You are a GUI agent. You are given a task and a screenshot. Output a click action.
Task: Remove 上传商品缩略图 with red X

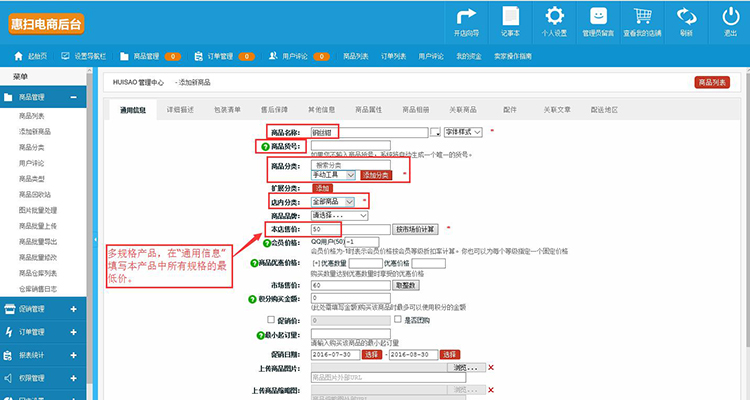click(x=491, y=390)
